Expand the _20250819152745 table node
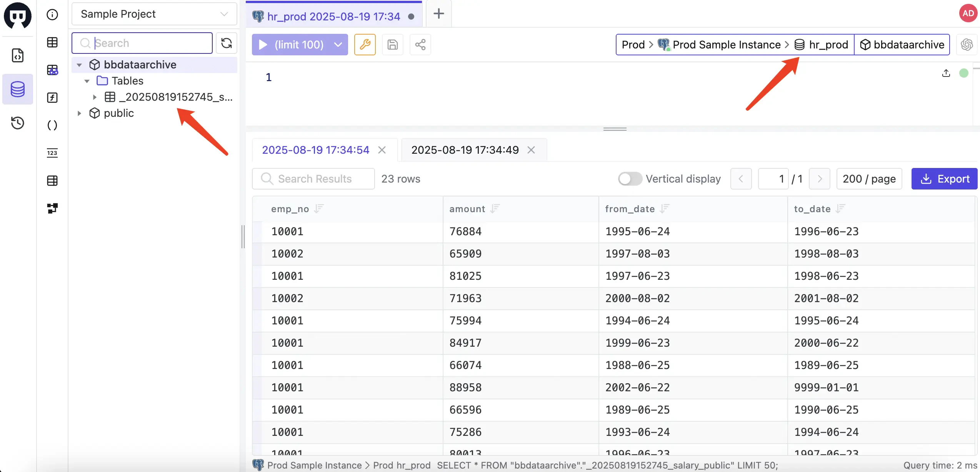Viewport: 980px width, 472px height. (95, 97)
